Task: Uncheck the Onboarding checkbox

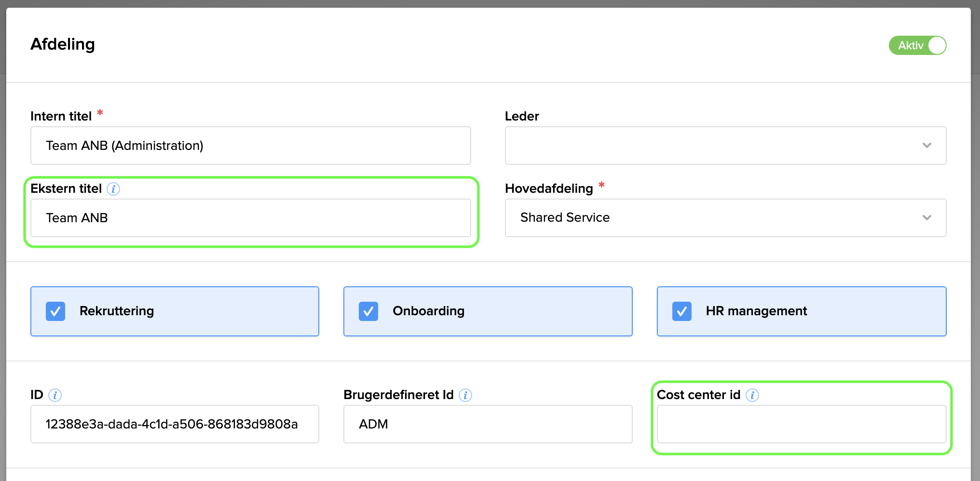Action: (368, 311)
